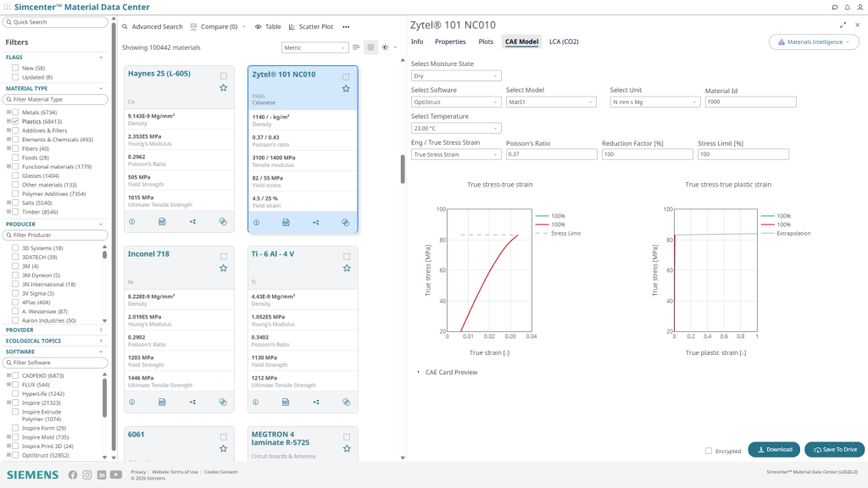Expand the ECOLOGICAL TOPICS filter section
This screenshot has height=488, width=868.
coord(53,341)
